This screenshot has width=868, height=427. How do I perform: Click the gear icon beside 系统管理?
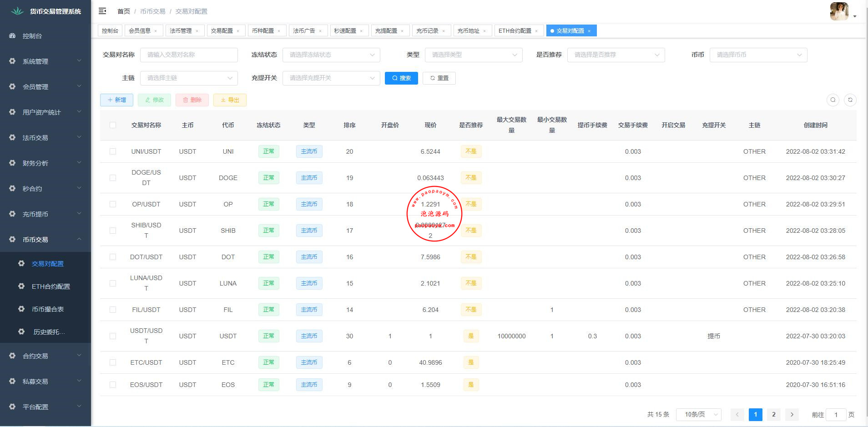coord(12,61)
